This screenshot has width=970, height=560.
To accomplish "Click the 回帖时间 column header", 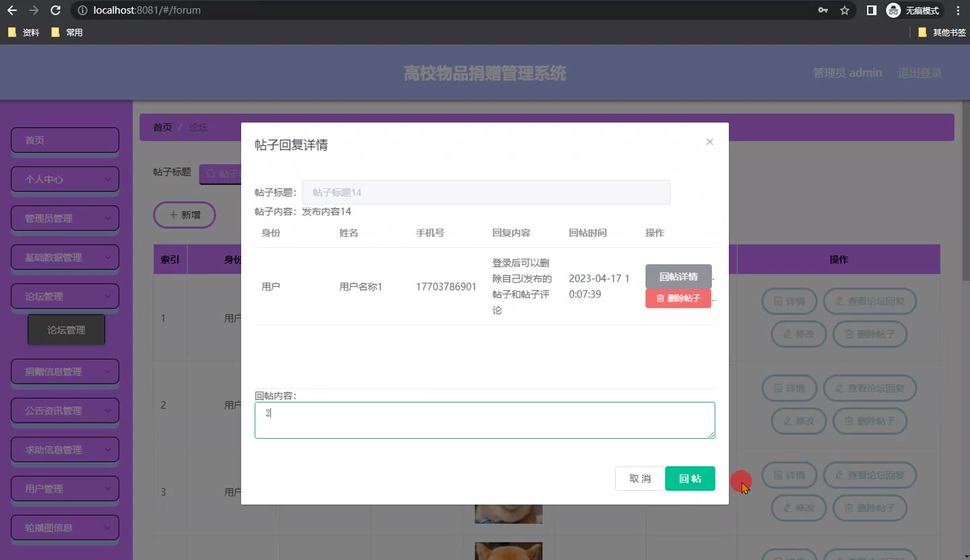I will pos(588,233).
